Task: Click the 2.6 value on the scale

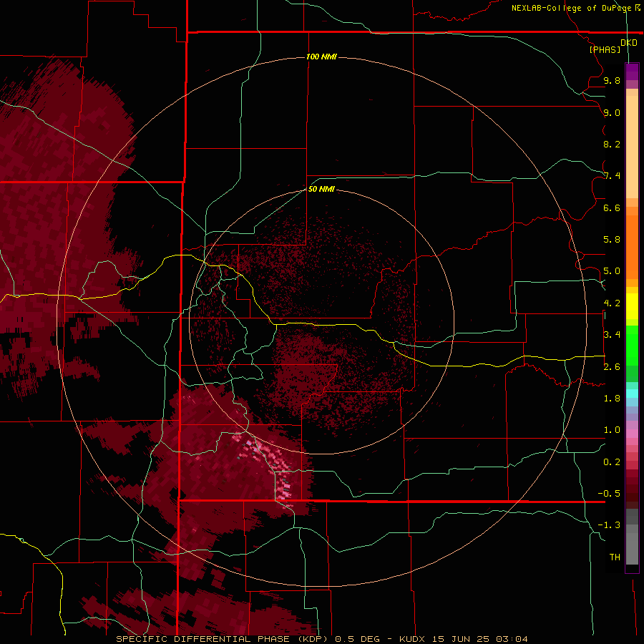Action: pos(612,367)
